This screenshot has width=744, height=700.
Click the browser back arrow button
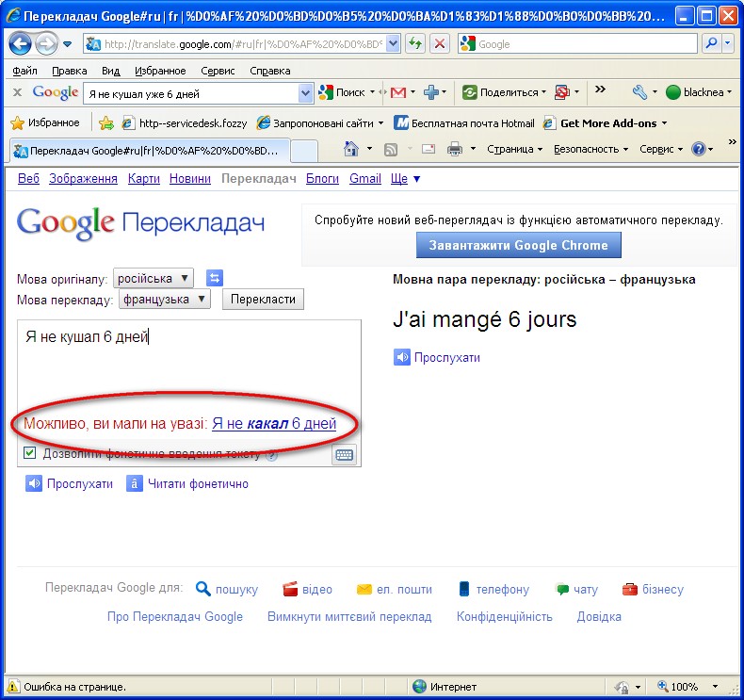(20, 43)
